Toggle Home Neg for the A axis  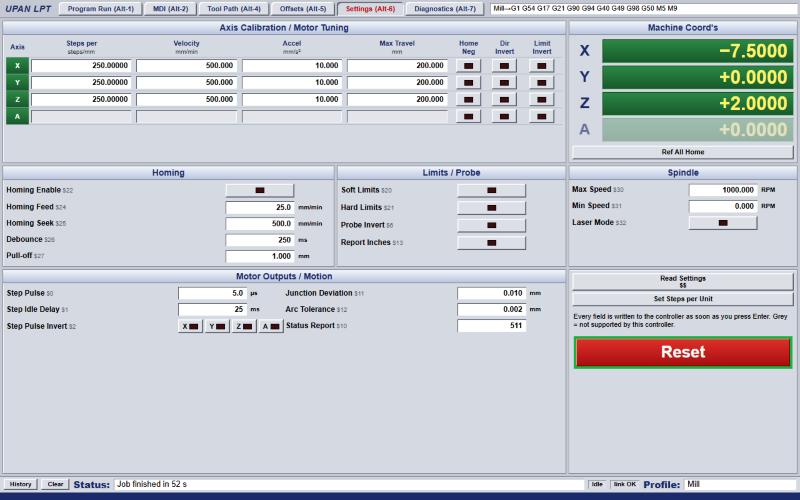coord(468,116)
